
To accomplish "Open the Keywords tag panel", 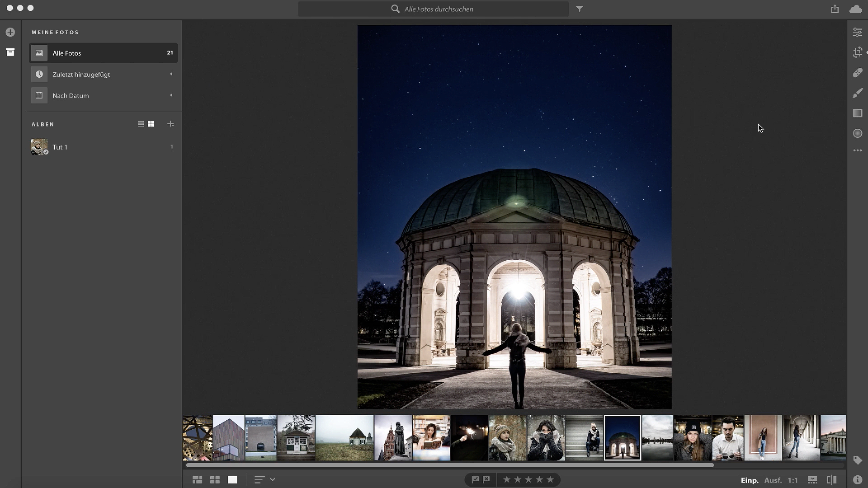I will (857, 460).
